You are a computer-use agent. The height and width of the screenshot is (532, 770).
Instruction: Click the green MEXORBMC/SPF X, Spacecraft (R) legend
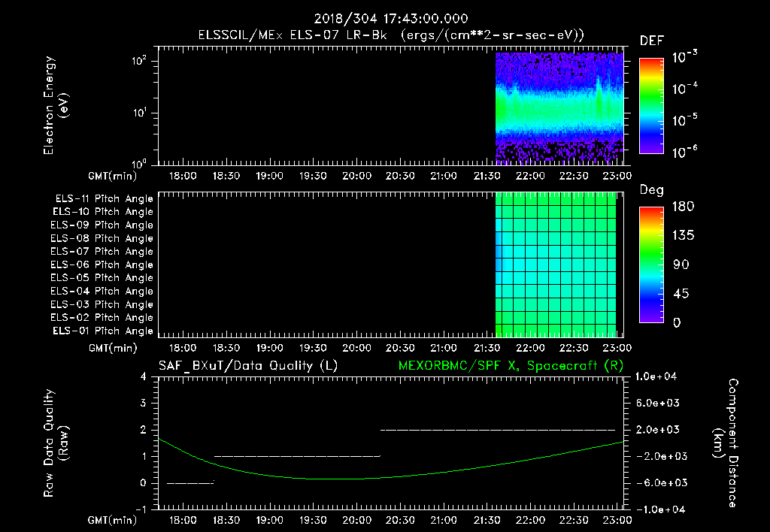[x=511, y=366]
